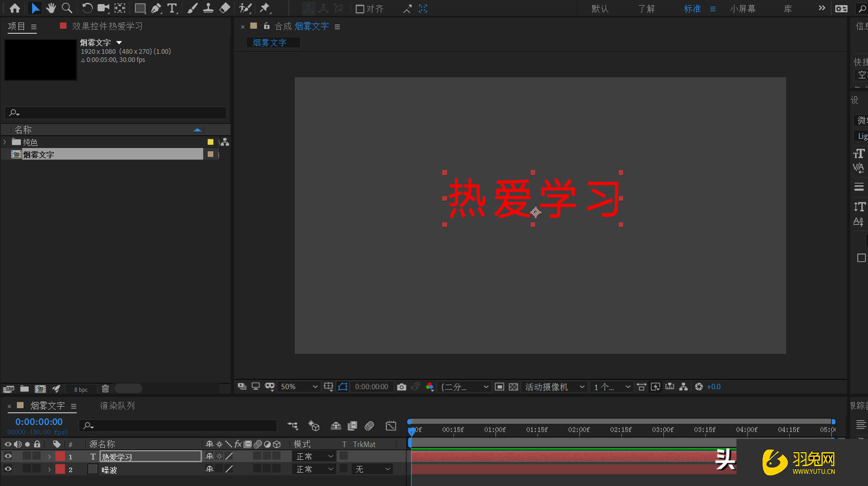Select the Pen tool
This screenshot has height=486, width=868.
pyautogui.click(x=156, y=8)
